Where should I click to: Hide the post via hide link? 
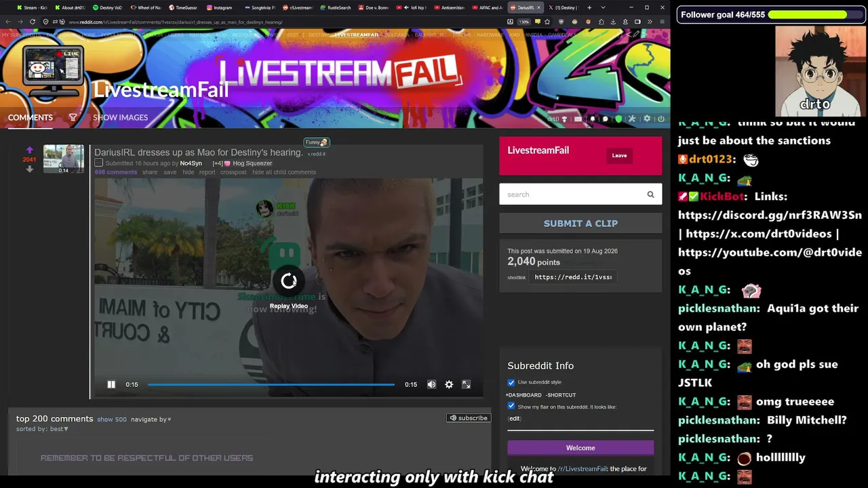(188, 172)
